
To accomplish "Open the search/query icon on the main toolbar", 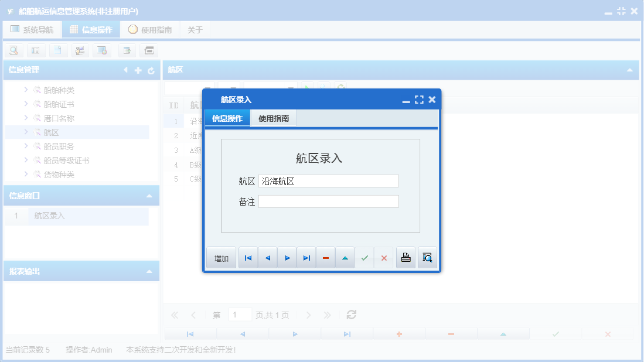I will coord(13,50).
